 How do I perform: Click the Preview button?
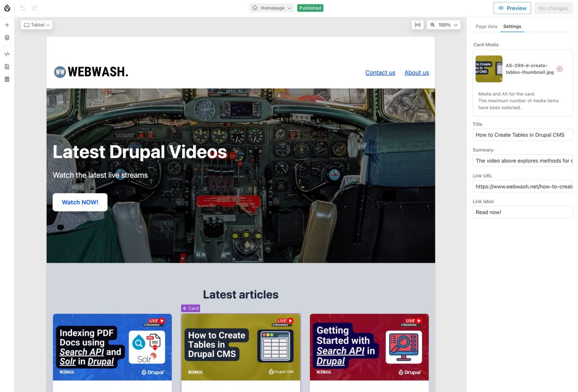point(512,8)
